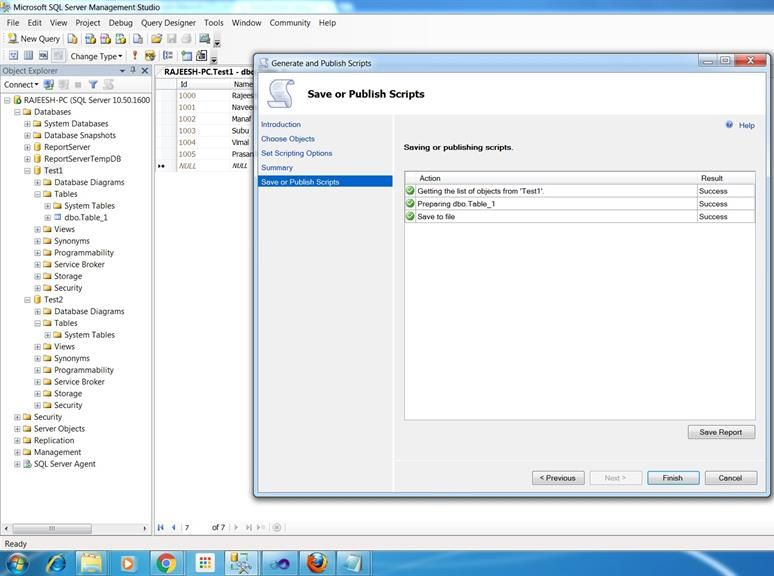Collapse the Test2 database node
Screen dimensions: 774x576
pyautogui.click(x=27, y=300)
